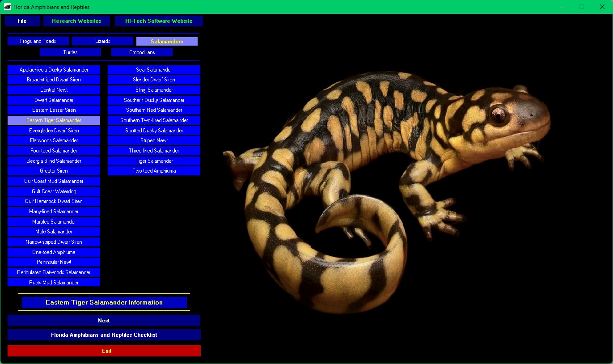
Task: Click the tiger salamander photo
Action: point(385,188)
